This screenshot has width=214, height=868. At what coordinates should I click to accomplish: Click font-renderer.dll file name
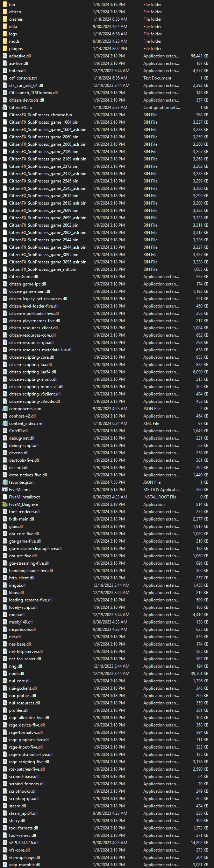tap(24, 511)
